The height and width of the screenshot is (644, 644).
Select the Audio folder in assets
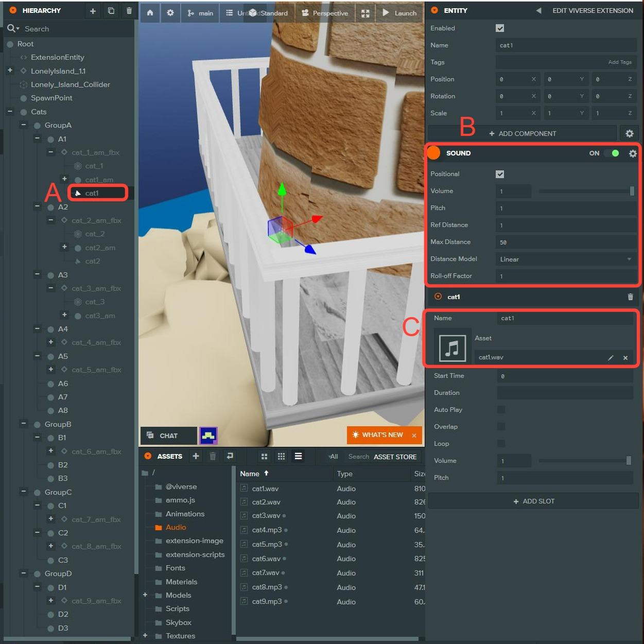(x=176, y=527)
